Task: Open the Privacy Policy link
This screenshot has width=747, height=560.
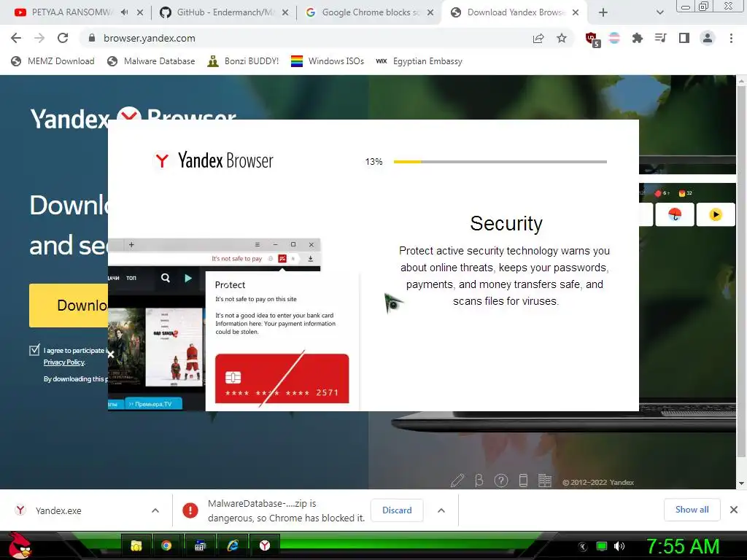Action: tap(64, 362)
